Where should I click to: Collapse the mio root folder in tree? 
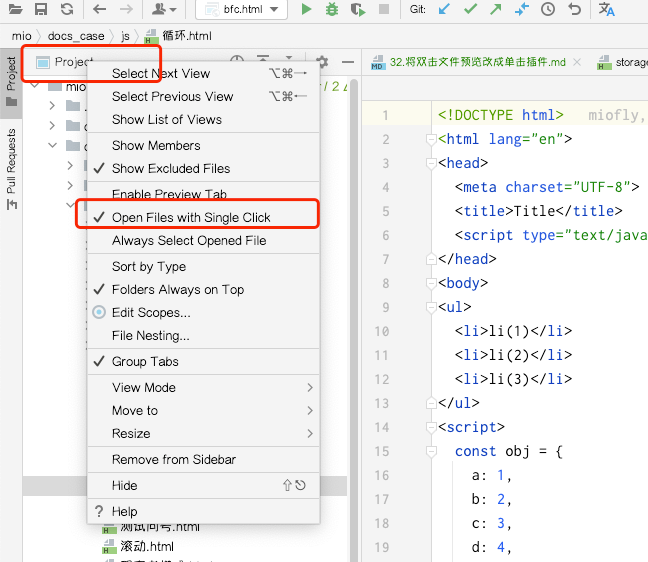click(x=36, y=87)
